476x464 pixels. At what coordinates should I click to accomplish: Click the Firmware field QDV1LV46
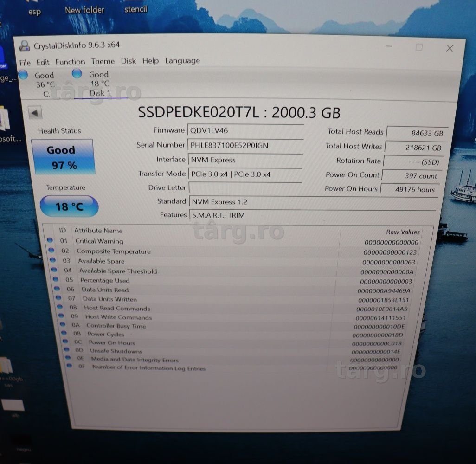coord(245,131)
